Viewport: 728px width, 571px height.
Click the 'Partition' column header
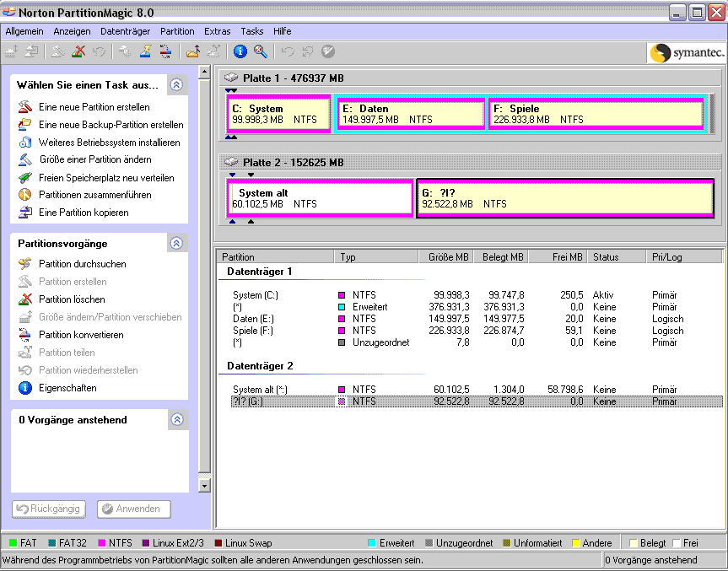click(275, 256)
